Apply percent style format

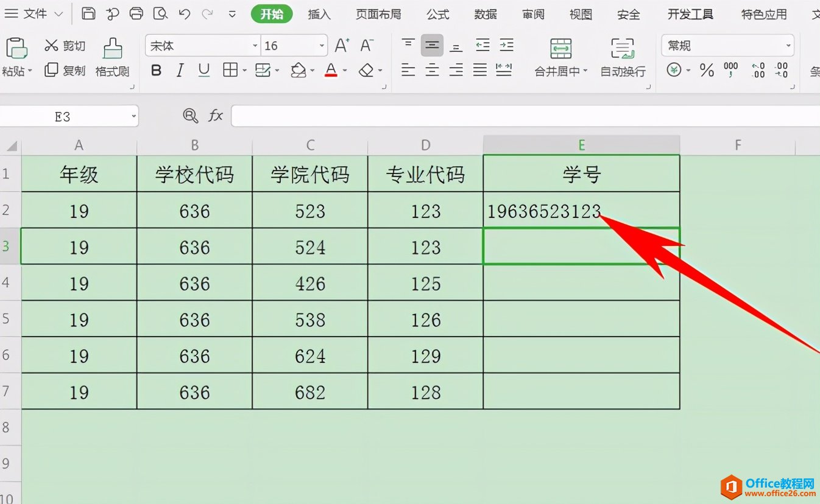(707, 71)
